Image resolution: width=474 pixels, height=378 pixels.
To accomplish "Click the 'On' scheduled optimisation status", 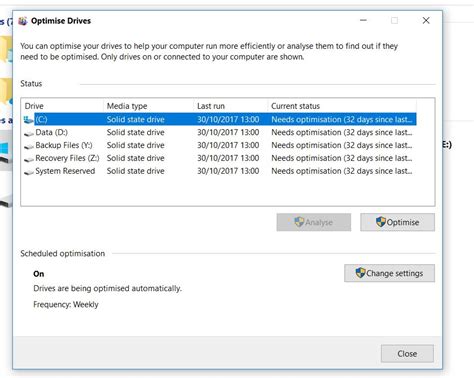I will [x=39, y=274].
